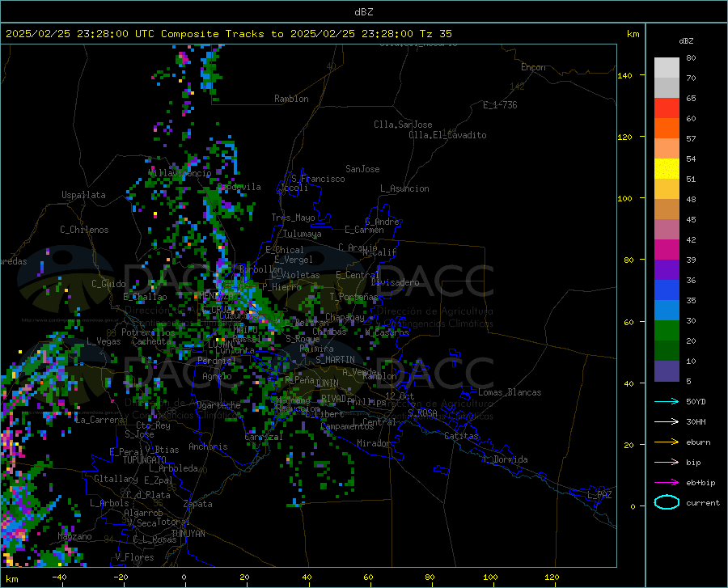728x588 pixels.
Task: Click the cyan 50YD arrow legend icon
Action: click(x=667, y=401)
